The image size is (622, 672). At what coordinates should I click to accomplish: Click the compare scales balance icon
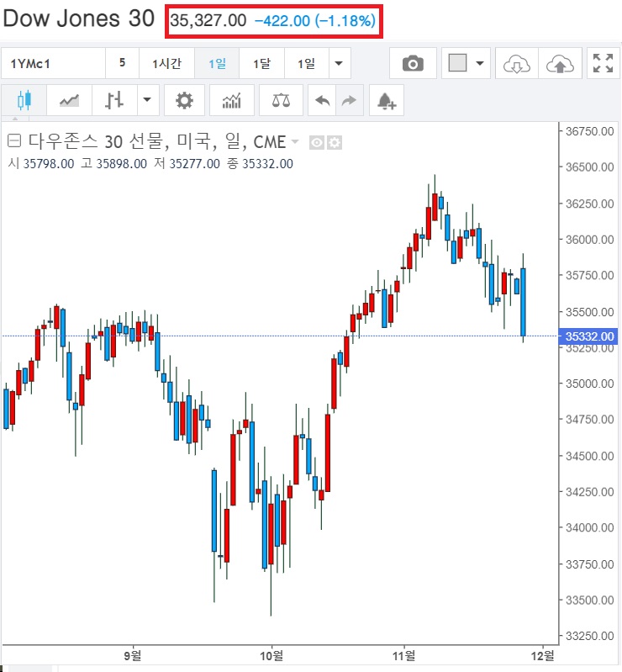click(281, 100)
